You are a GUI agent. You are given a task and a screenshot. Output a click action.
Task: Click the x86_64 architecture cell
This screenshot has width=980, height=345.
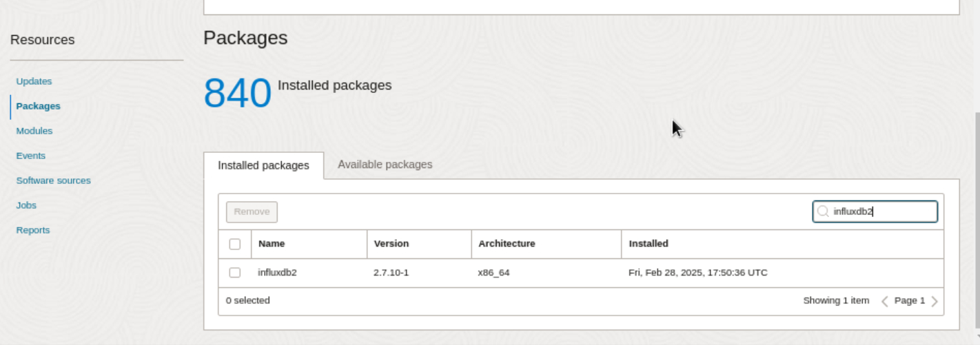pyautogui.click(x=494, y=273)
